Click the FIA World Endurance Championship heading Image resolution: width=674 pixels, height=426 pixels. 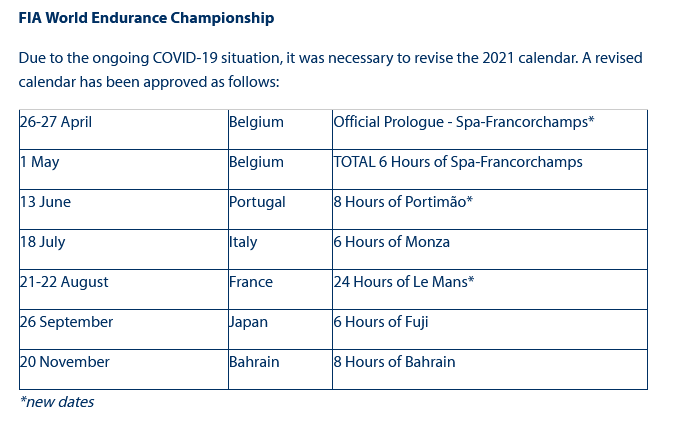146,19
